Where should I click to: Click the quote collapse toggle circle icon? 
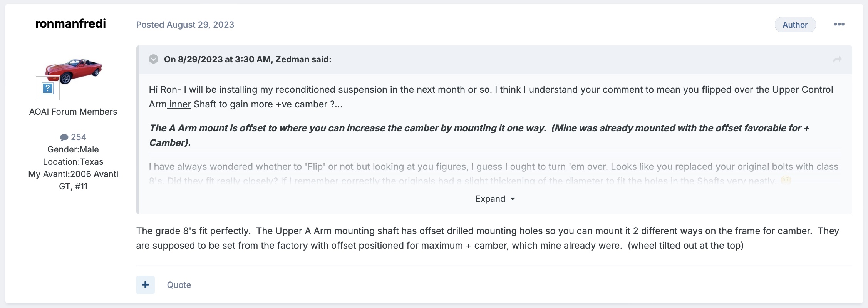click(x=154, y=59)
